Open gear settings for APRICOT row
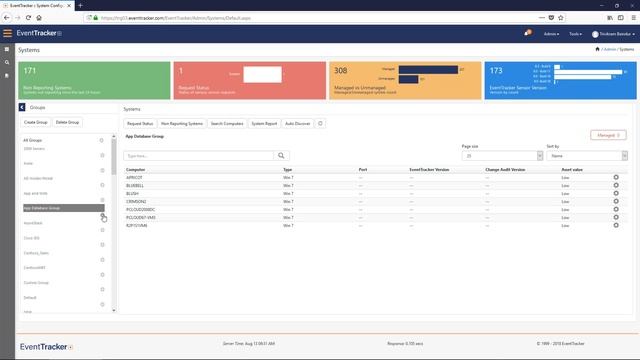The width and height of the screenshot is (640, 360). pyautogui.click(x=616, y=177)
